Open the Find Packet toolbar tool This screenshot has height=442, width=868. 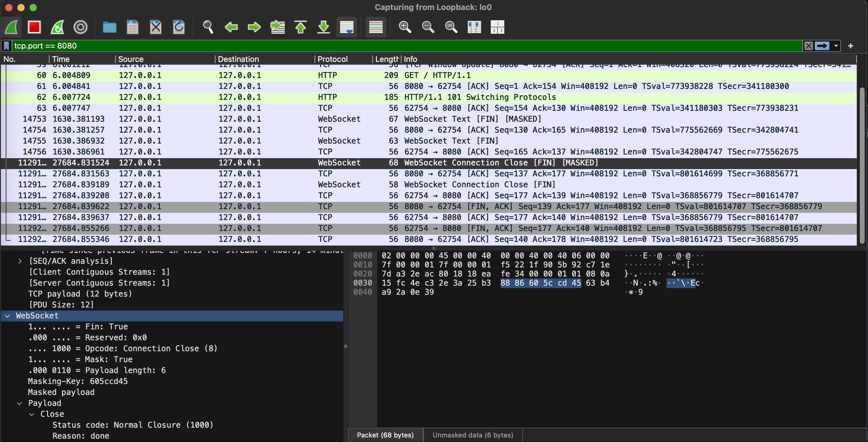208,27
